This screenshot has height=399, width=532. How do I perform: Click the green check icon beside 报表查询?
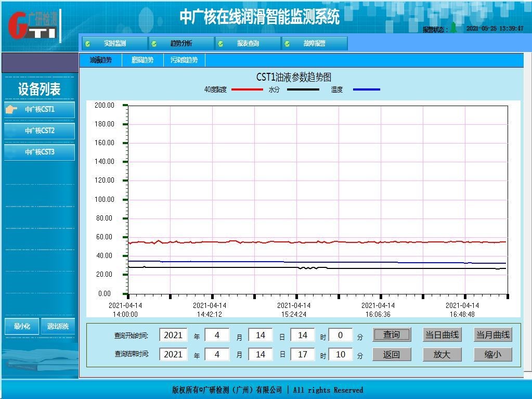220,44
